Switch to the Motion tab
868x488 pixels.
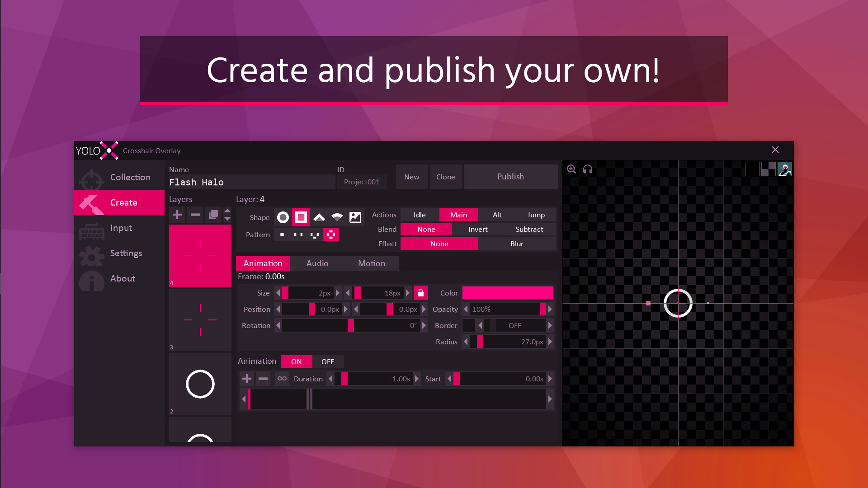371,263
